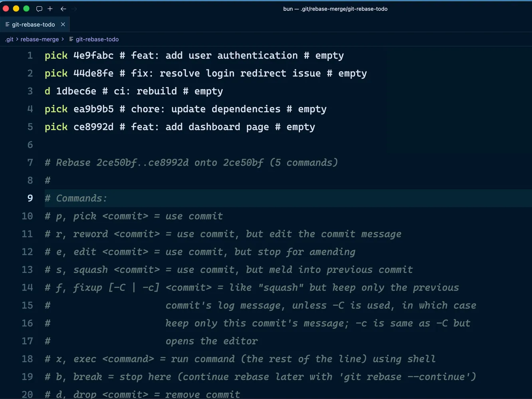Open the .git breadcrumb segment
This screenshot has width=532, height=399.
pyautogui.click(x=9, y=39)
